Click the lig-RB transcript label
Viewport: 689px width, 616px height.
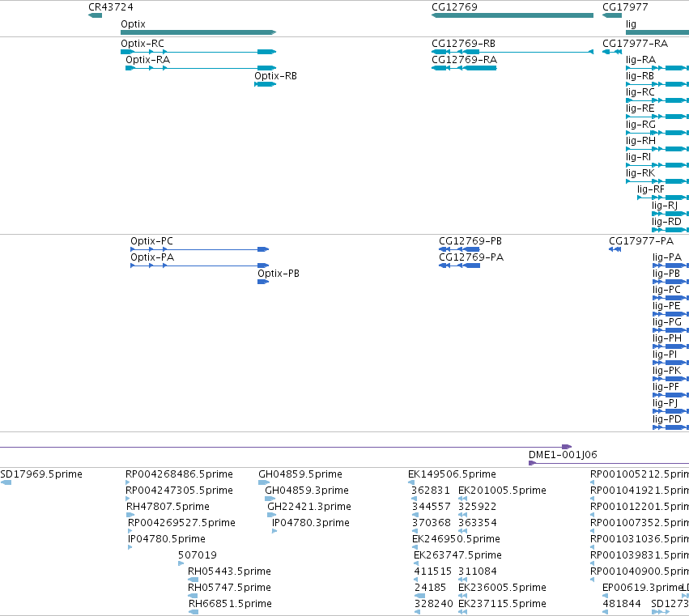(x=640, y=76)
